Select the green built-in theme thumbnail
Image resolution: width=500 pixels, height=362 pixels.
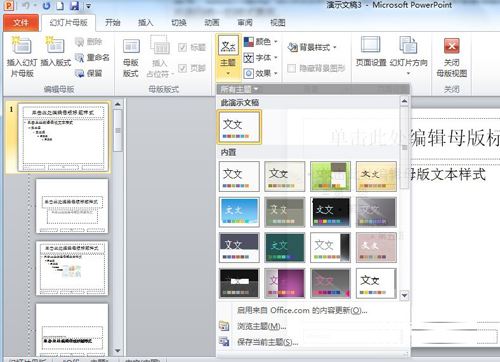[x=330, y=176]
